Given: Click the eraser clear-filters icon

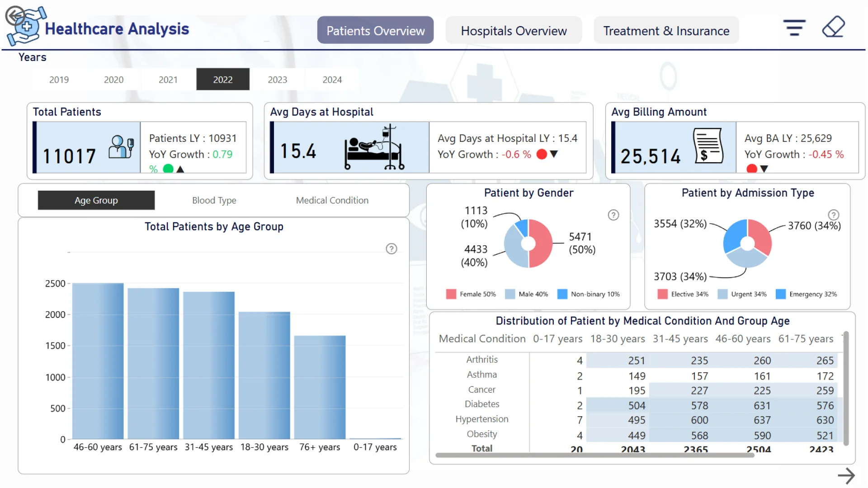Looking at the screenshot, I should pos(833,27).
